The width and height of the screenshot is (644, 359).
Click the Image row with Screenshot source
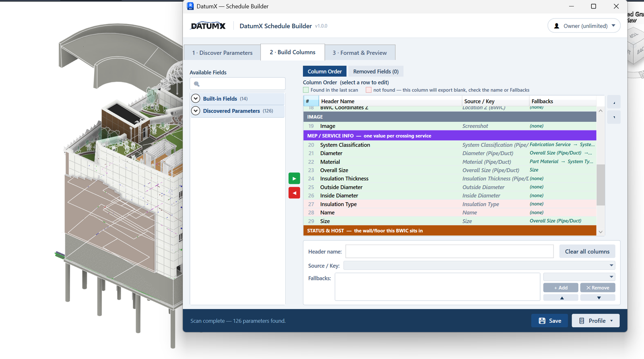450,126
